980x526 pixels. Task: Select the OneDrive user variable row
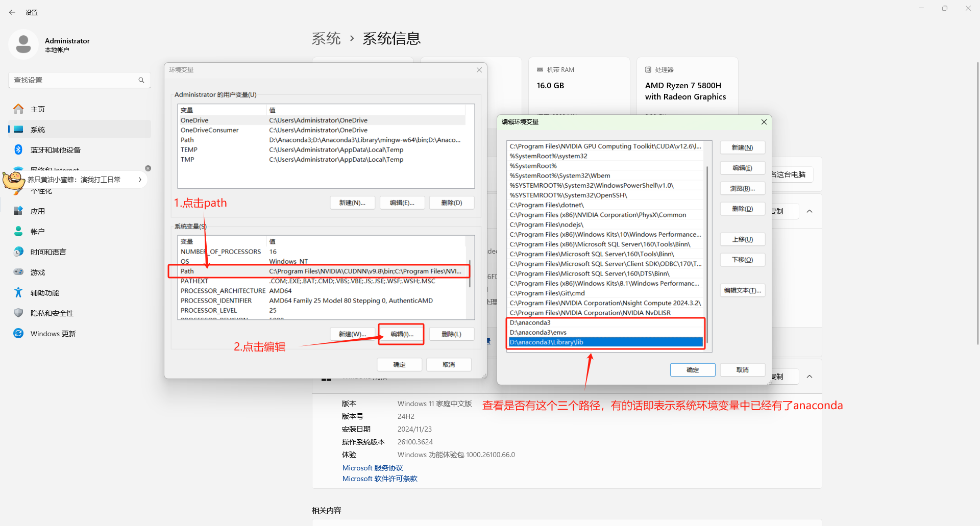322,120
